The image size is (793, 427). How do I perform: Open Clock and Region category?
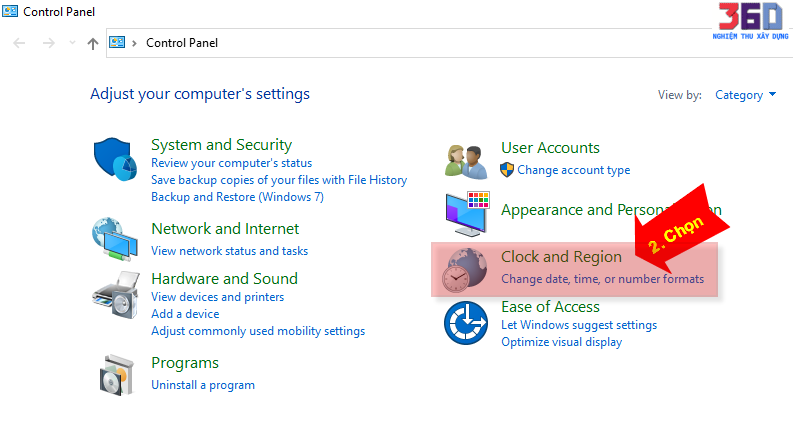tap(561, 257)
